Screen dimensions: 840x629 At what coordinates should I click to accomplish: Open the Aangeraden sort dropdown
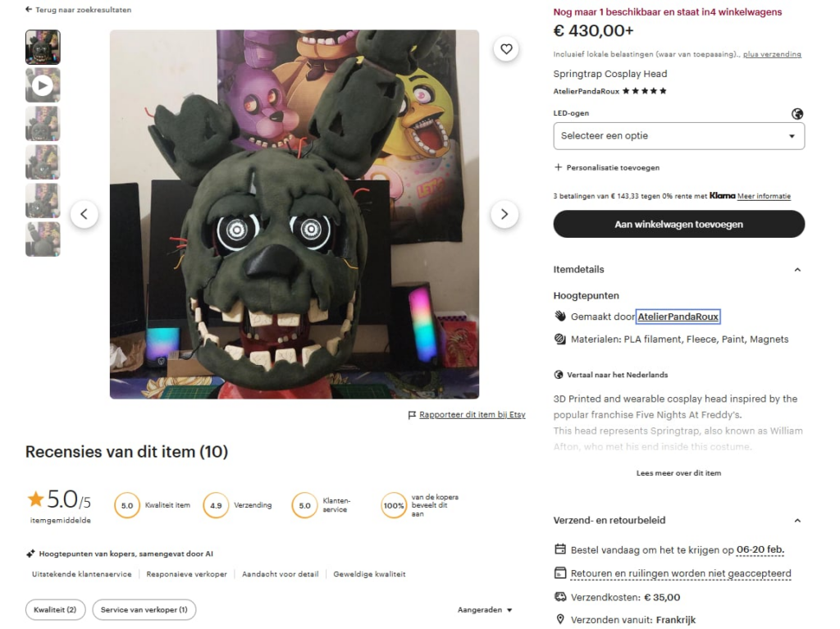(x=485, y=609)
